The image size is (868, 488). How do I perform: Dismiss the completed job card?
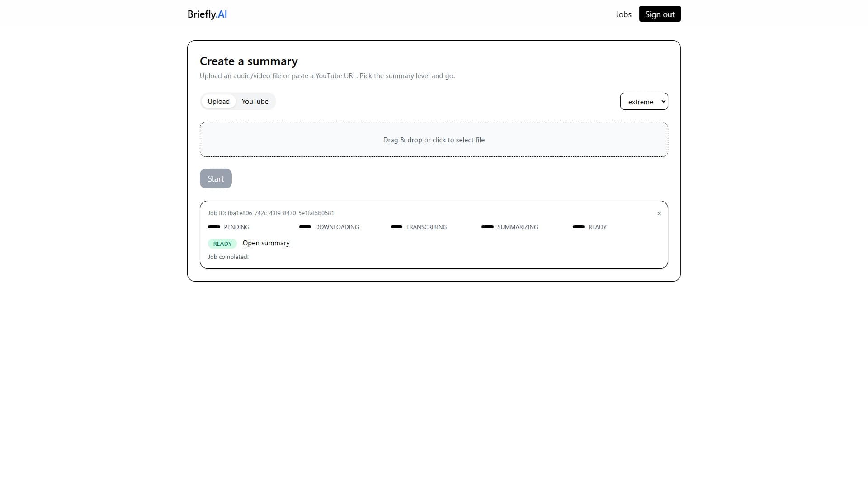659,213
